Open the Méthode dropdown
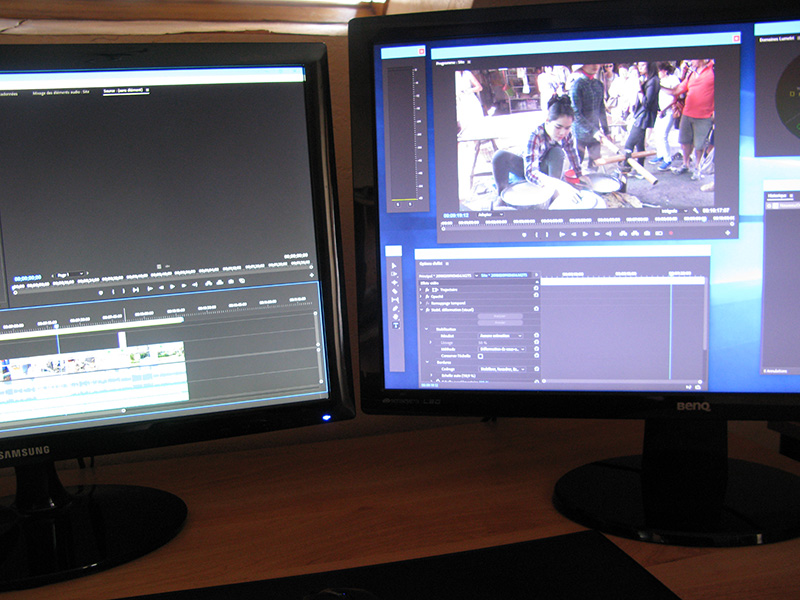 [x=502, y=349]
